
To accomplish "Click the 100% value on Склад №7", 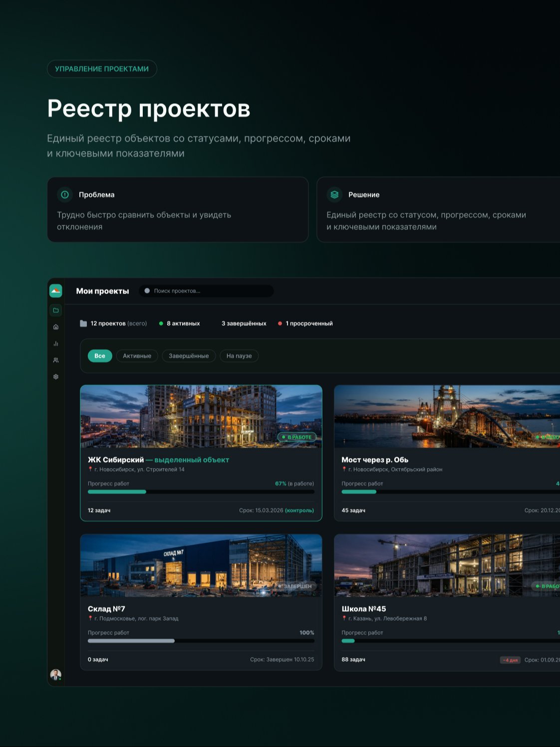I will (x=307, y=633).
